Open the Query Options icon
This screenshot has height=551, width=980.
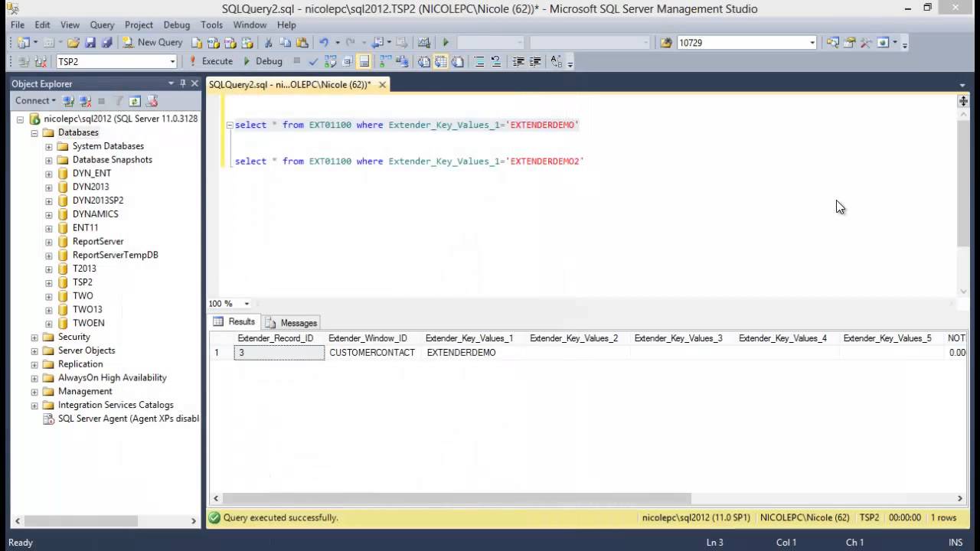click(x=348, y=61)
